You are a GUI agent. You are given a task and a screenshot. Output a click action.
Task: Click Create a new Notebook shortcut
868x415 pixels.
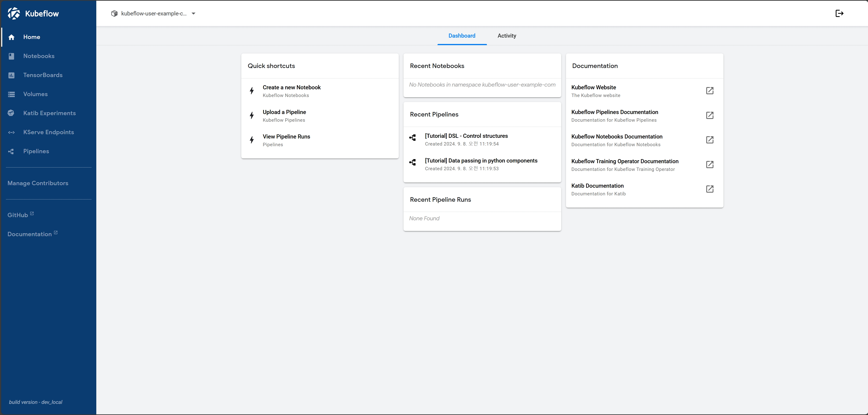click(x=291, y=88)
